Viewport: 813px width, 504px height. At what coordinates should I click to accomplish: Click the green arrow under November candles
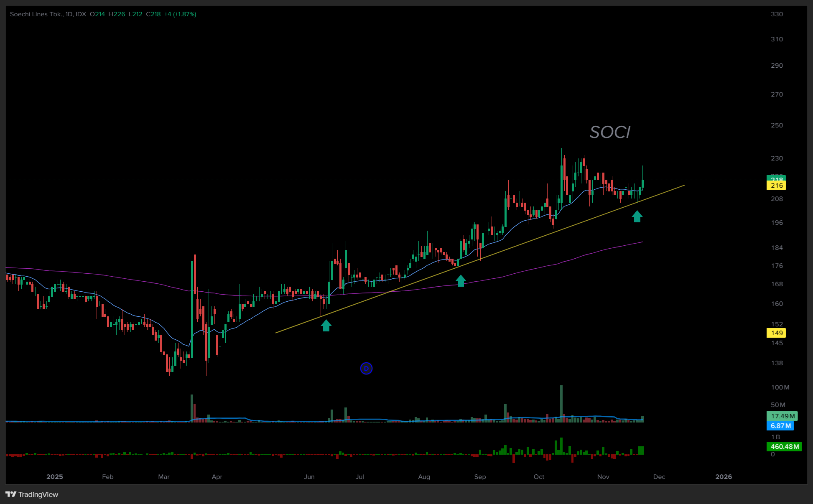[x=637, y=216]
